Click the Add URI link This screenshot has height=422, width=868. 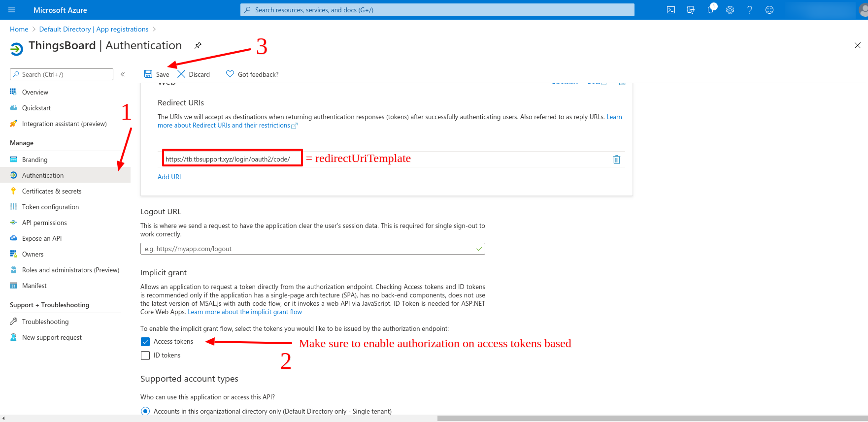click(x=169, y=177)
